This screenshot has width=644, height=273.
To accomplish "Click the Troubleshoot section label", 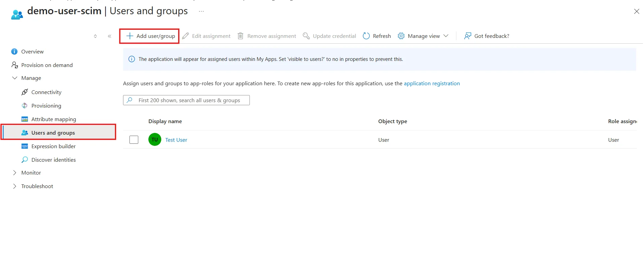I will click(37, 186).
